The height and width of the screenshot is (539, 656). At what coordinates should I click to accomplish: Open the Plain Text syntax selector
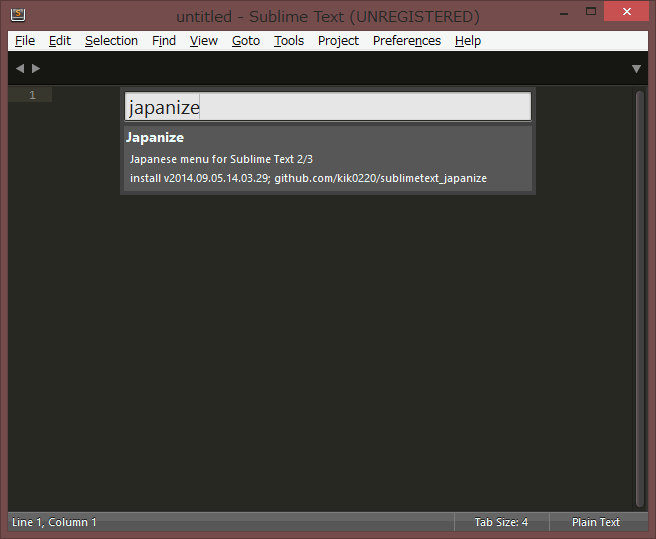click(596, 522)
